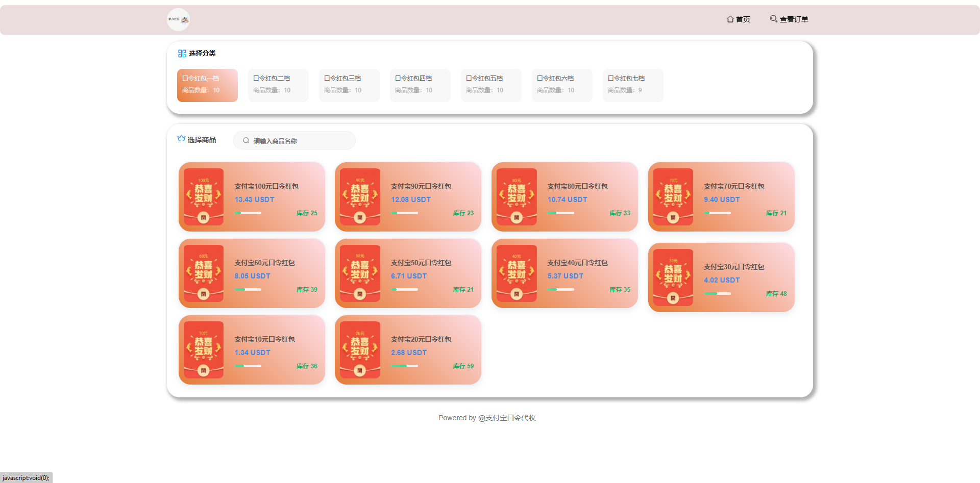Switch to the 口令红包三档 category
The height and width of the screenshot is (483, 980).
(349, 85)
